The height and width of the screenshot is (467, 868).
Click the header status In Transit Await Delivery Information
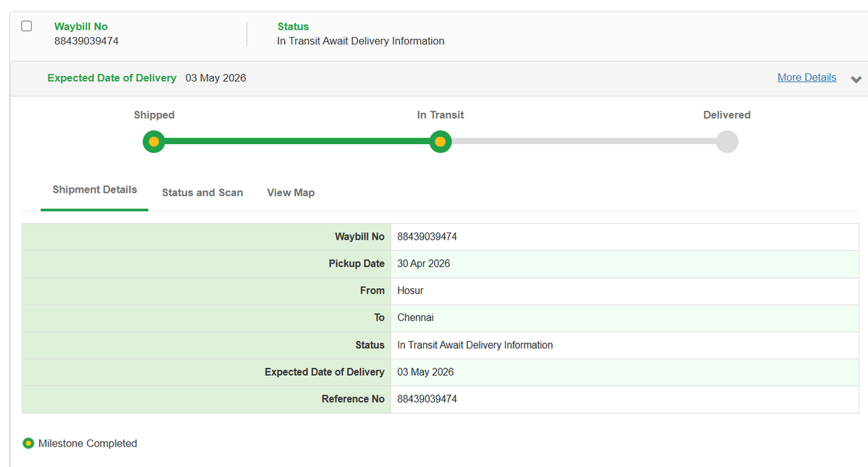click(x=361, y=41)
